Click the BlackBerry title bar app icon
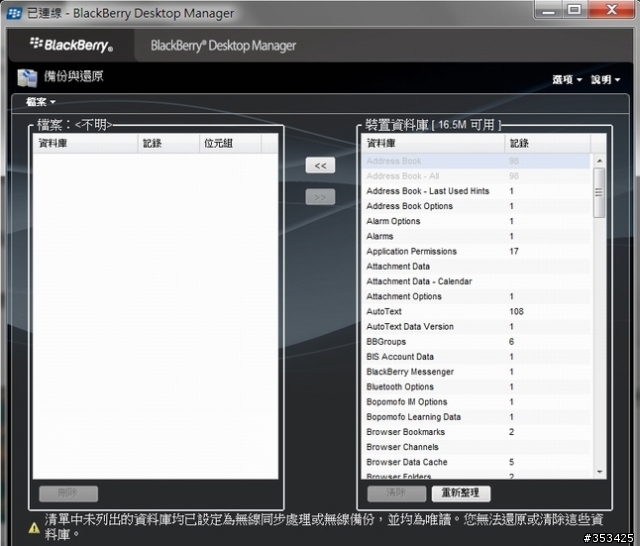 coord(15,13)
